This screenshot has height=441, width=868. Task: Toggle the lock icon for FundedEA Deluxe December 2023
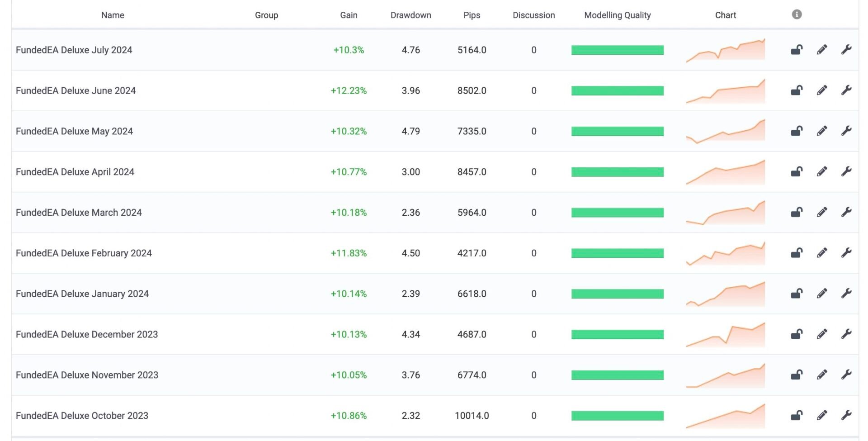click(x=797, y=334)
